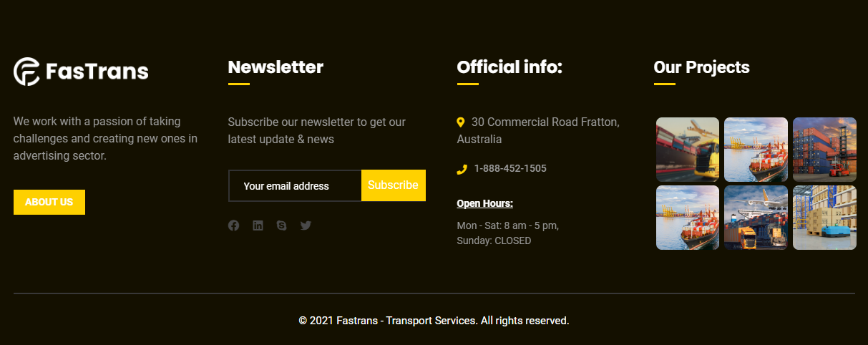Image resolution: width=868 pixels, height=345 pixels.
Task: Click the phone number 1-888-452-1505
Action: (x=510, y=169)
